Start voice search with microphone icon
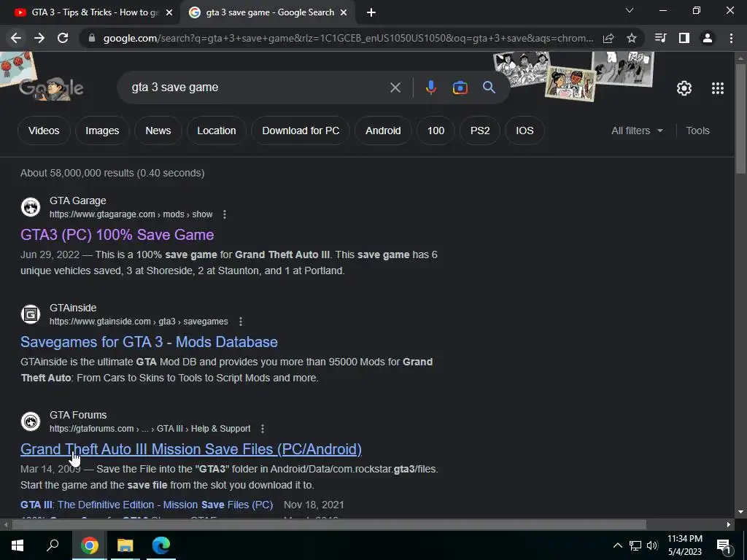This screenshot has width=747, height=560. [430, 87]
